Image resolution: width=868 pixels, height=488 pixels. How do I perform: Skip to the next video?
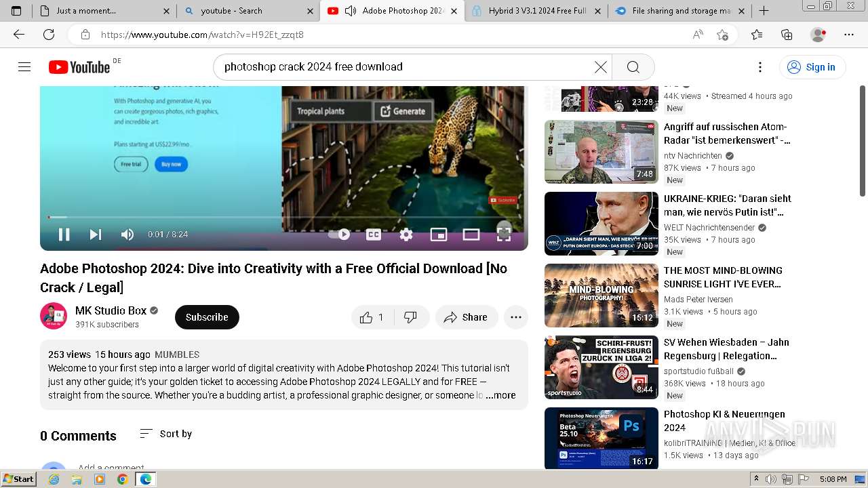pos(96,235)
